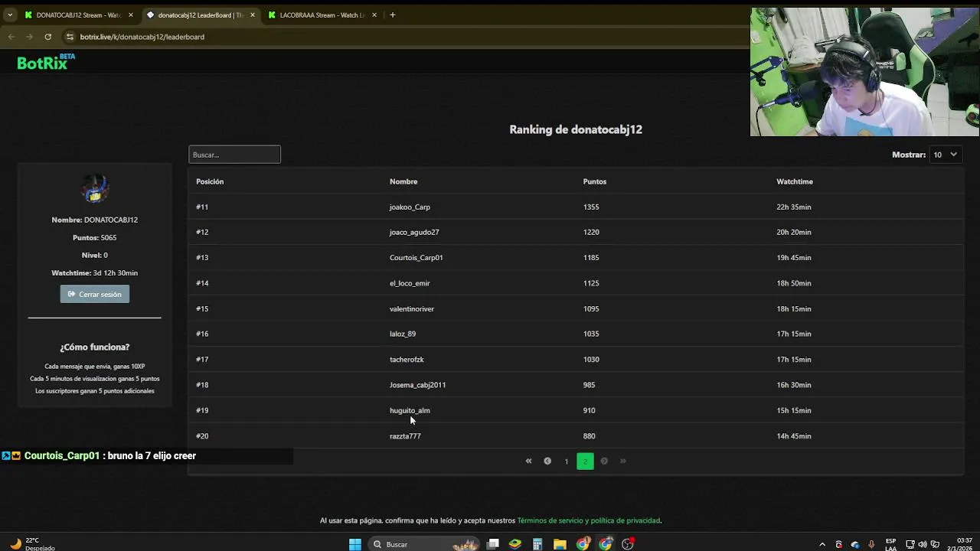Click the last page double-arrow
Screen dimensions: 980x551
click(x=622, y=461)
